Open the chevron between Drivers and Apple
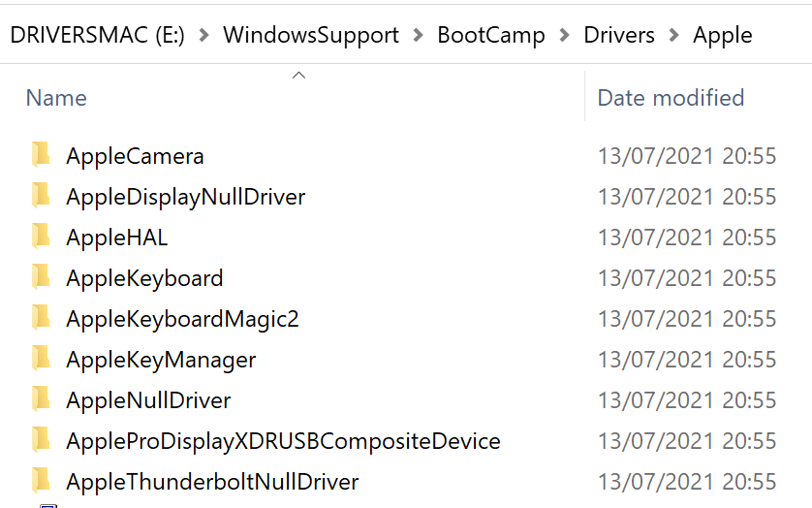The image size is (812, 508). (673, 36)
